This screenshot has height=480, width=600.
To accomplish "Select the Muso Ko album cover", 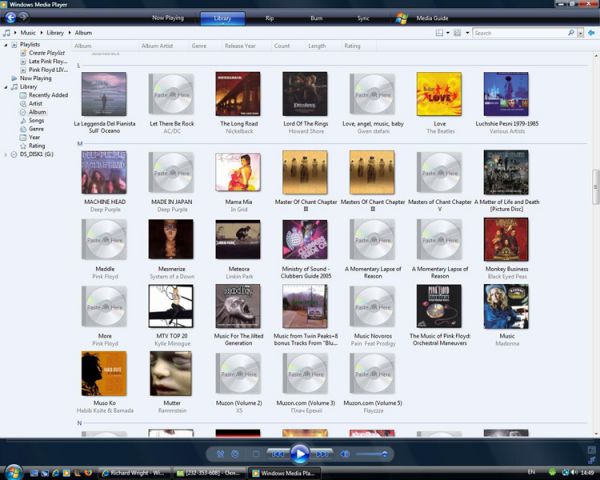I will coord(104,374).
